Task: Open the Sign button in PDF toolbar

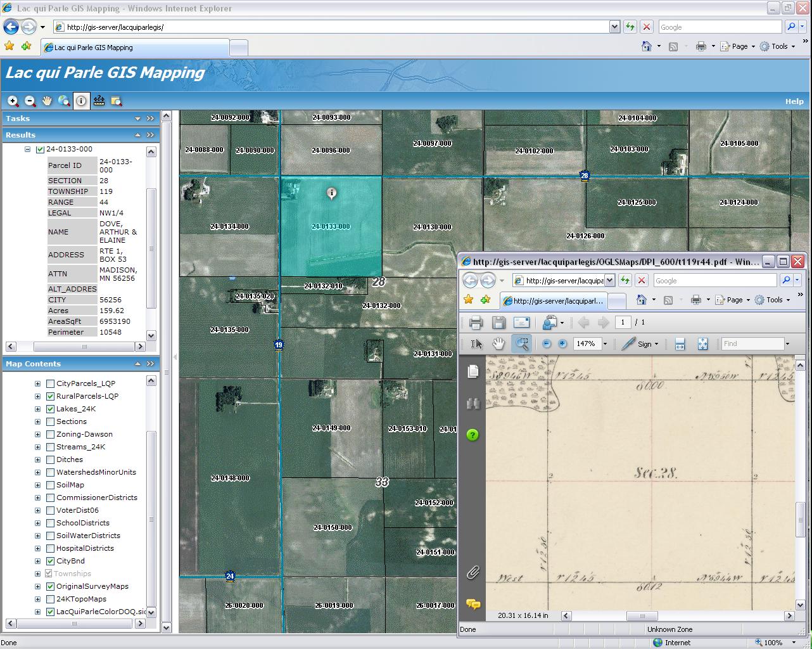Action: tap(640, 344)
